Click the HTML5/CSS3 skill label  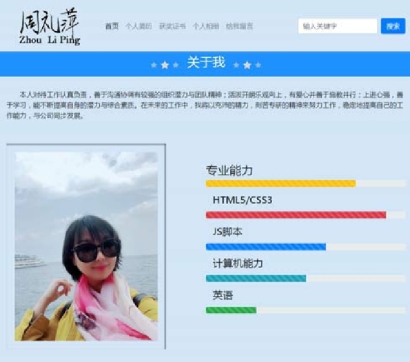[x=242, y=200]
